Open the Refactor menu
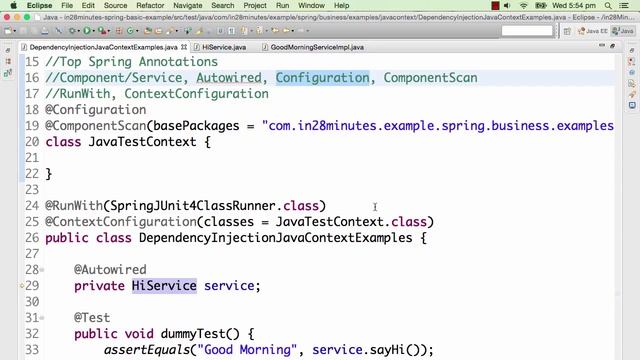The width and height of the screenshot is (640, 360). 150,6
